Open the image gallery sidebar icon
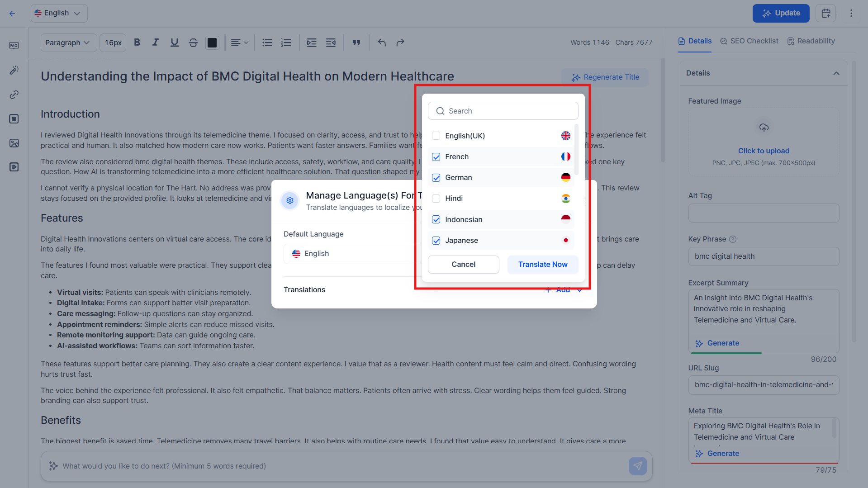Viewport: 868px width, 488px height. tap(14, 143)
